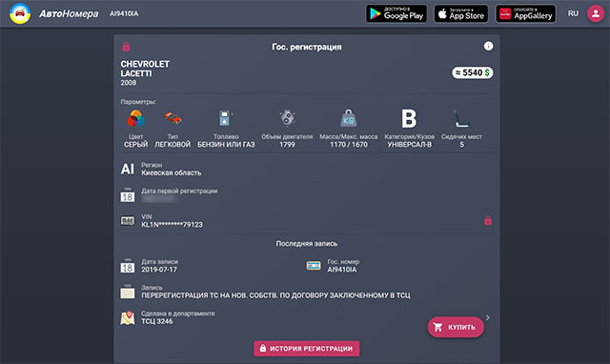
Task: Open the Google Play download badge
Action: coord(396,14)
